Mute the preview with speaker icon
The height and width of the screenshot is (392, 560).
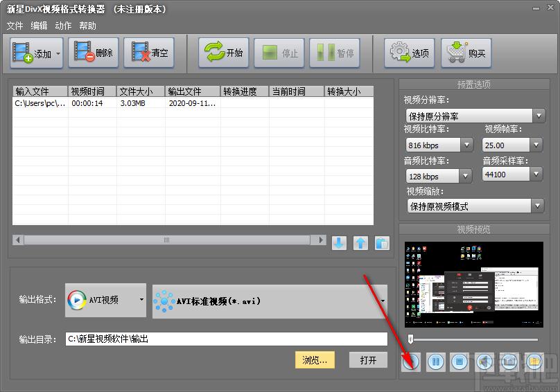tap(484, 362)
